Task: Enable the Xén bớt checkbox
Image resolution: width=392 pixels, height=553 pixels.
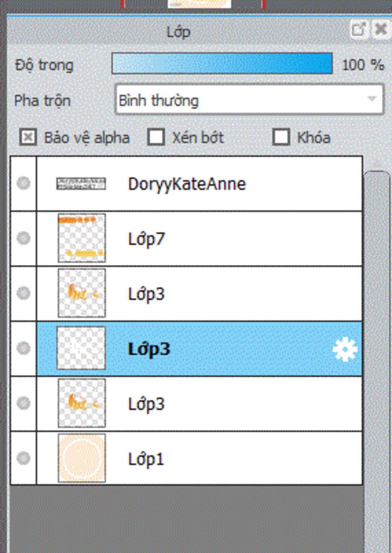Action: click(x=156, y=137)
